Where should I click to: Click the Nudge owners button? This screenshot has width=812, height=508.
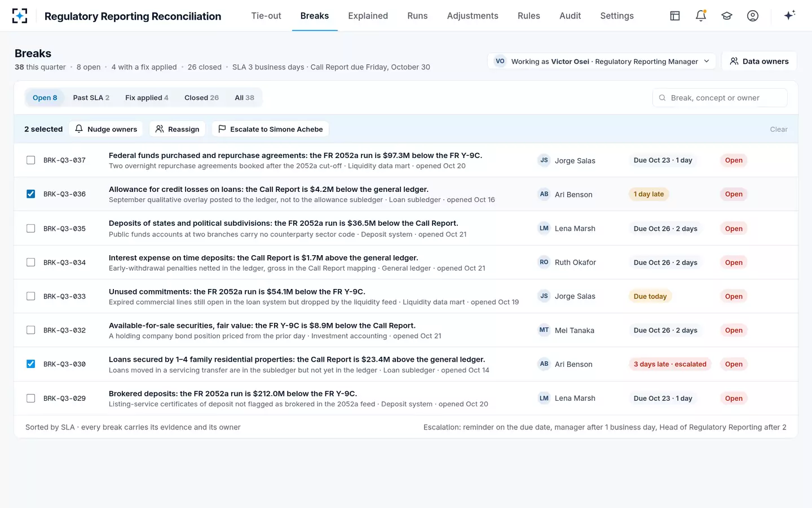coord(106,129)
